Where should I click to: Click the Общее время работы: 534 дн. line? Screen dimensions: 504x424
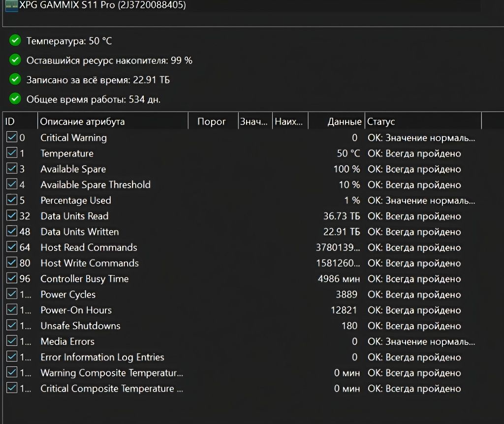pyautogui.click(x=93, y=99)
